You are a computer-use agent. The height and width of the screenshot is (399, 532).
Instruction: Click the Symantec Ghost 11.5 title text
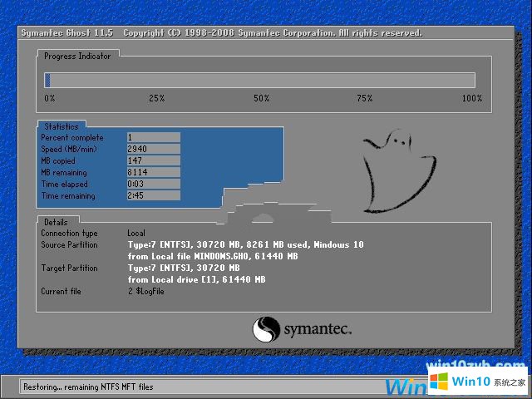coord(66,33)
